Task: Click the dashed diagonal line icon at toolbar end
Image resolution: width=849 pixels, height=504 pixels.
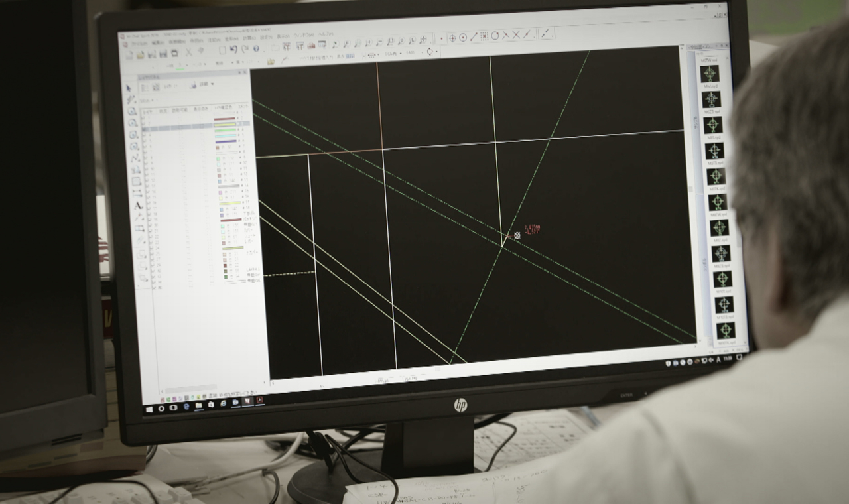Action: [x=546, y=34]
